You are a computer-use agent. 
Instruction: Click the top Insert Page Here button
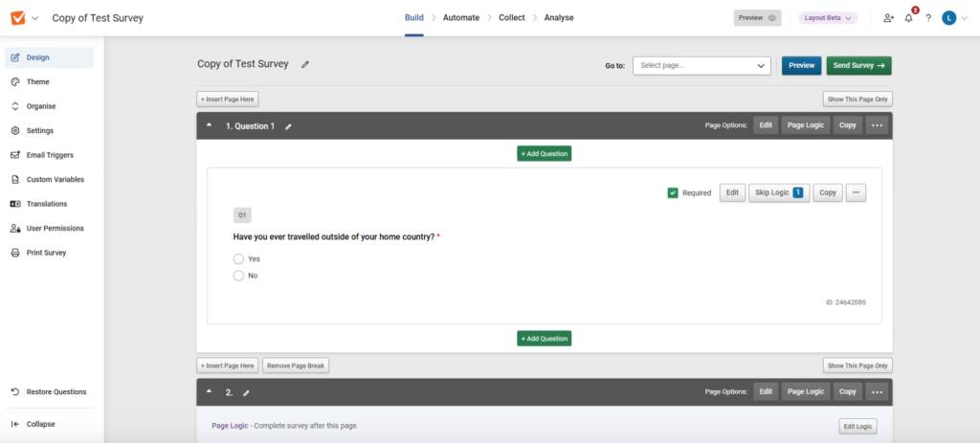pyautogui.click(x=228, y=99)
